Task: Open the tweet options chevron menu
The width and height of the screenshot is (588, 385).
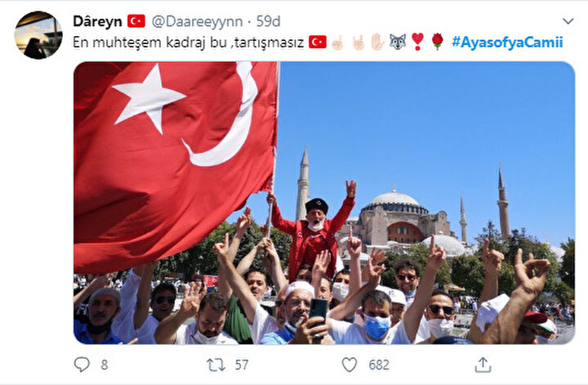Action: 568,21
